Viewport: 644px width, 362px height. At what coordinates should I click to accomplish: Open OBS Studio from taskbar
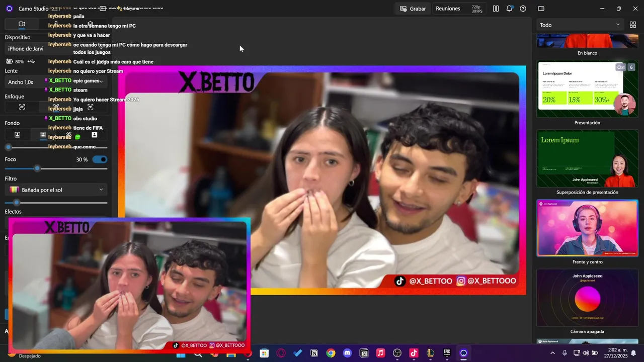397,353
